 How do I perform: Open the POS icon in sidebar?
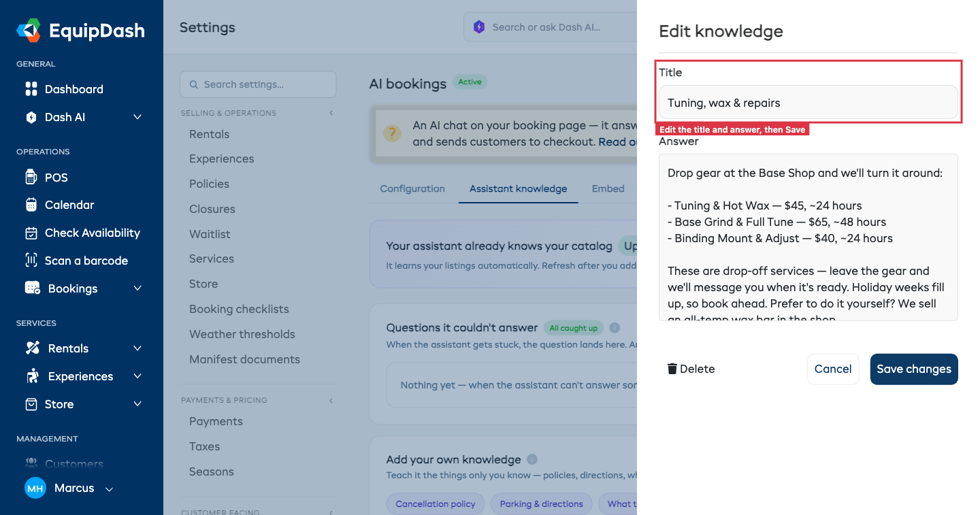point(31,178)
